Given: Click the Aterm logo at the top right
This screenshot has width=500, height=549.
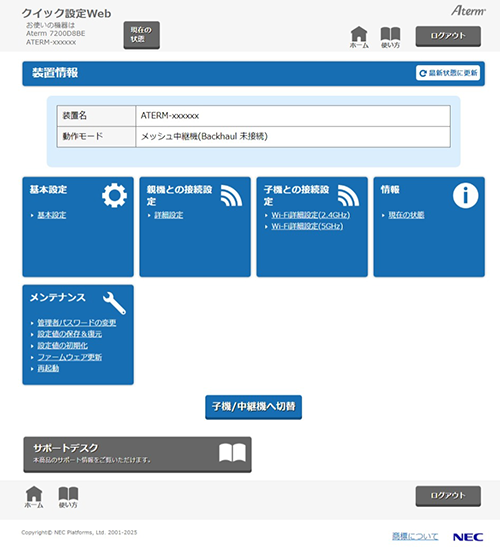Looking at the screenshot, I should pos(468,11).
